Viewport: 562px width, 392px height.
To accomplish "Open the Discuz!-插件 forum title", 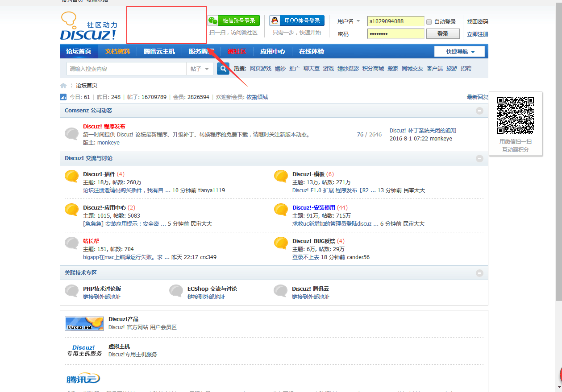I will click(99, 174).
